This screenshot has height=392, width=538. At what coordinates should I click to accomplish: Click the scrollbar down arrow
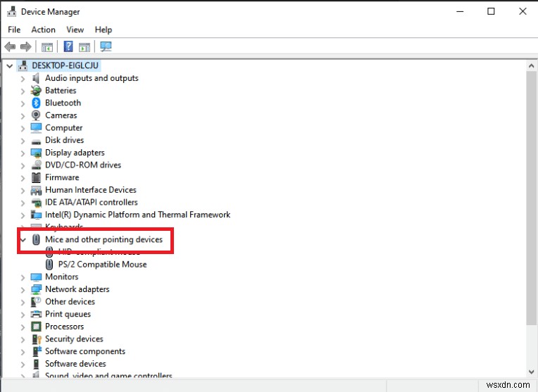(532, 372)
